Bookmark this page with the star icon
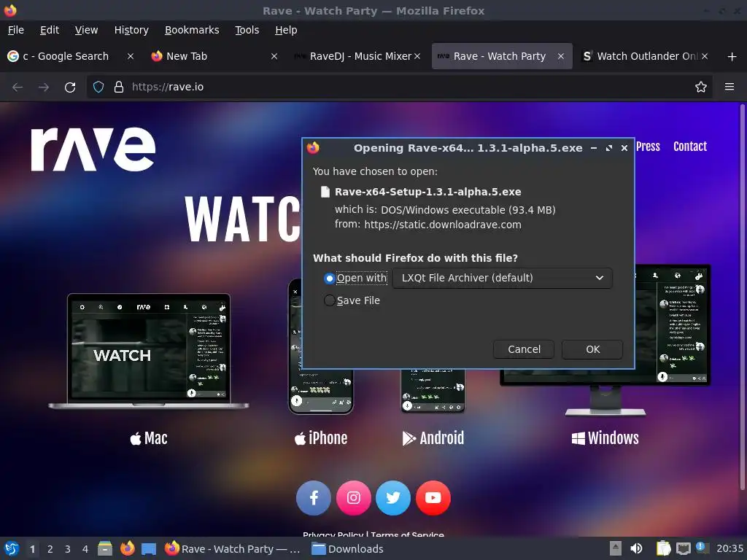This screenshot has height=560, width=747. [700, 87]
